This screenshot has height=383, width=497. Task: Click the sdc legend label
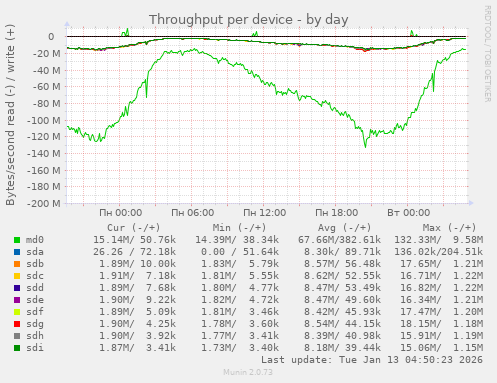tap(35, 276)
